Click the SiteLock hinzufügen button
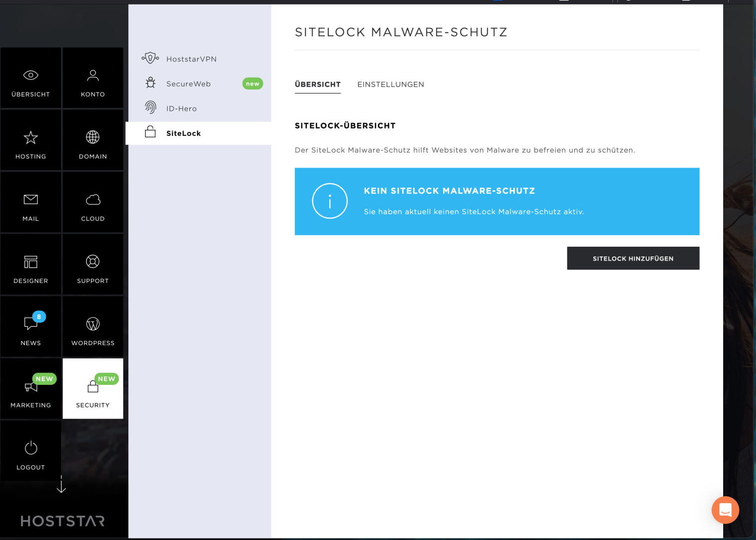 click(633, 259)
